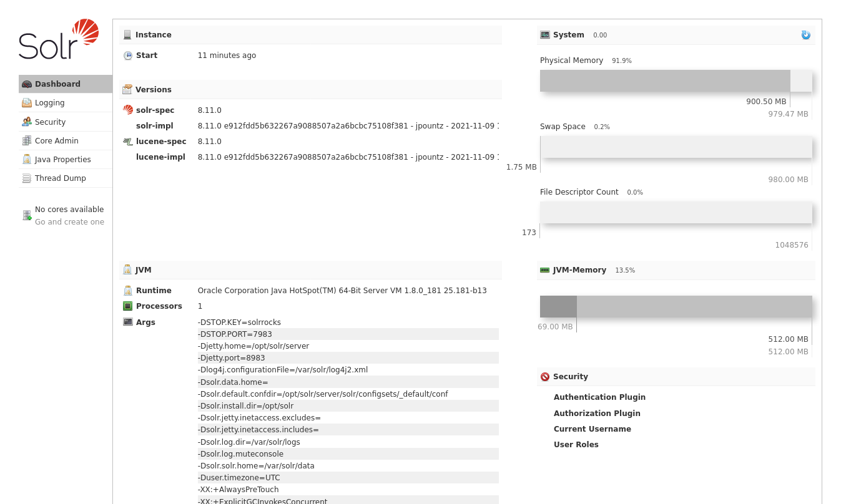Viewport: 841px width, 504px height.
Task: Click the Runtime value Oracle Corporation Java HotSpot
Action: (x=342, y=291)
